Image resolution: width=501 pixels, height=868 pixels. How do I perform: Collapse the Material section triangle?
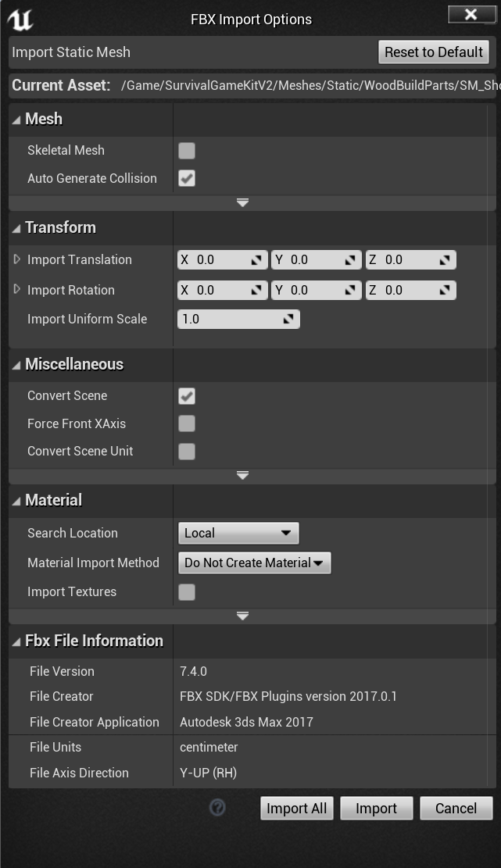16,501
